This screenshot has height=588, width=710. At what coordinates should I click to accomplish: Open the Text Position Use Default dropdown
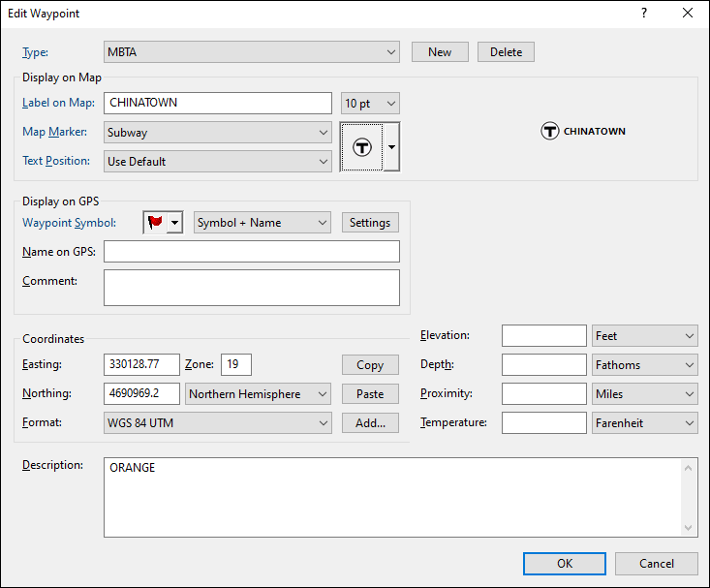[x=218, y=161]
